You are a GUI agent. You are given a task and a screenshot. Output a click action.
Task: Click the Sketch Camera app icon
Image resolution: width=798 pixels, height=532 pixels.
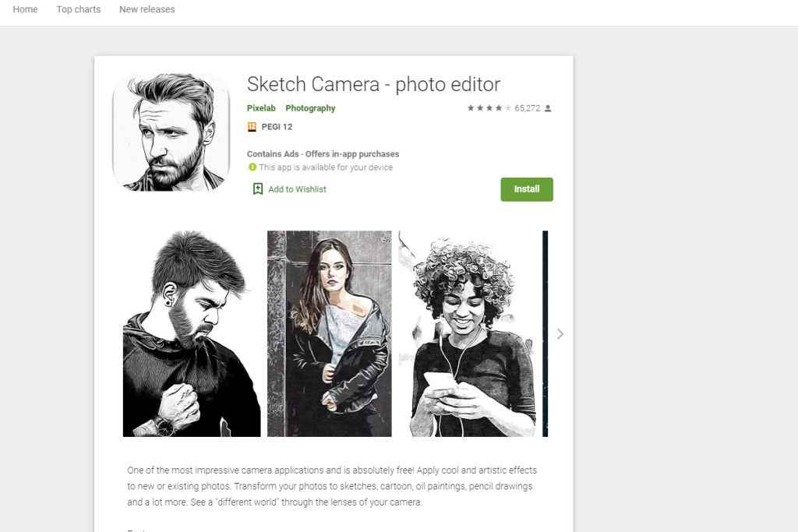click(x=171, y=132)
